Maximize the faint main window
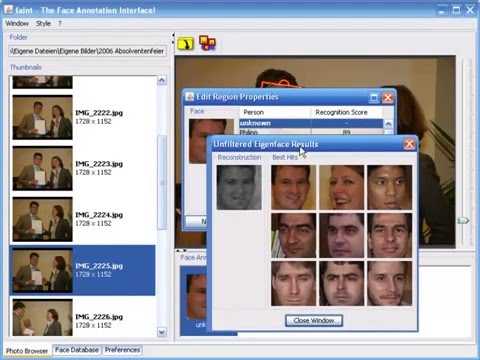480x360 pixels. 456,10
